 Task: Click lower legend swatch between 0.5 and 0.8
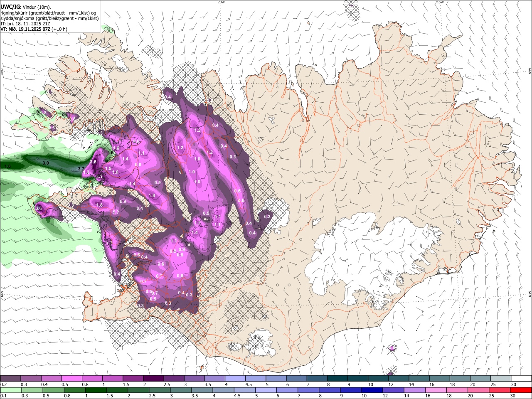click(x=54, y=390)
